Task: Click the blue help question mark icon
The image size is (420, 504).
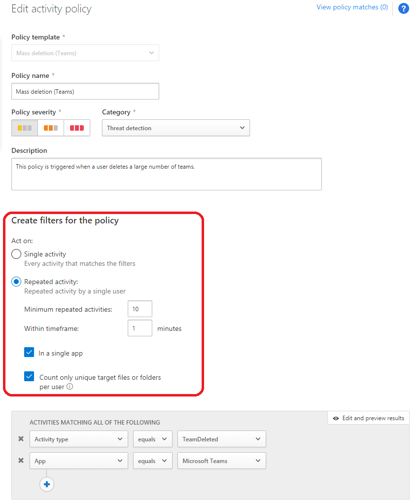Action: coord(403,8)
